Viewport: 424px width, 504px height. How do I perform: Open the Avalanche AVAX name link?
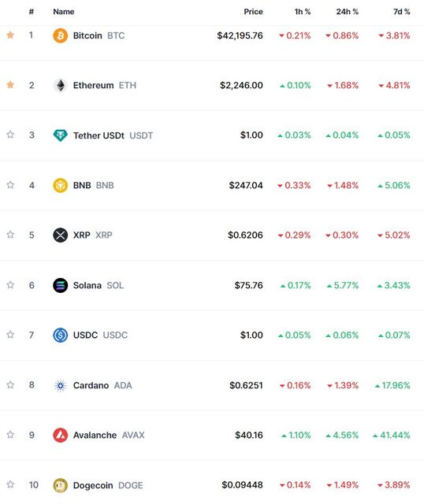[109, 435]
